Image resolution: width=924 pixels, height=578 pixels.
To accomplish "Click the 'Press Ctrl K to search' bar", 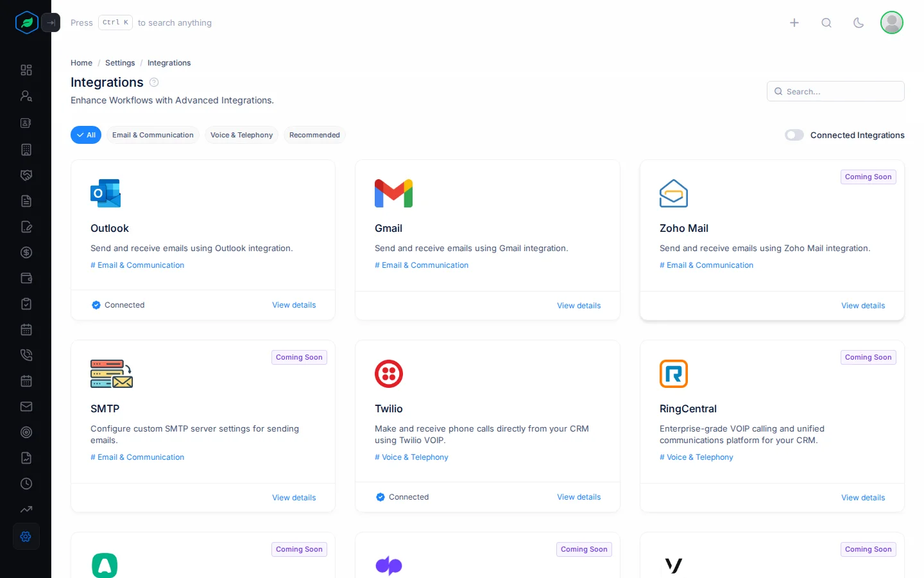I will tap(141, 22).
